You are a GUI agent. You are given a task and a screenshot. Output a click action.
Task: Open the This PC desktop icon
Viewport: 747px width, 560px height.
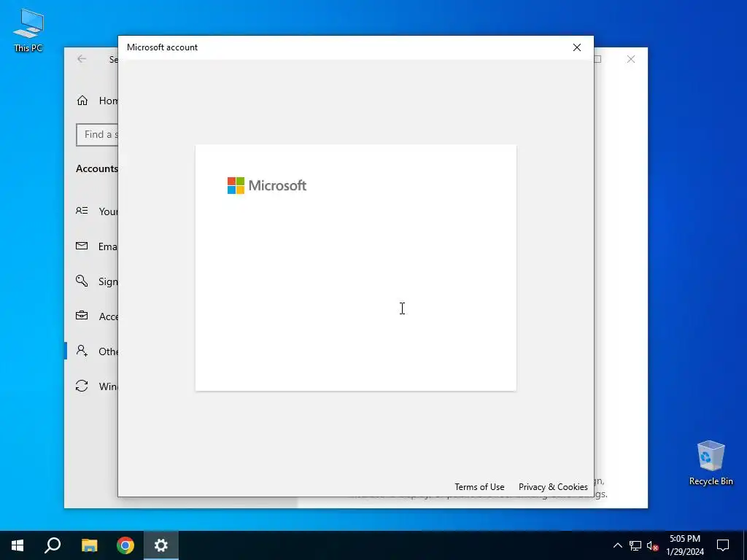click(x=28, y=31)
